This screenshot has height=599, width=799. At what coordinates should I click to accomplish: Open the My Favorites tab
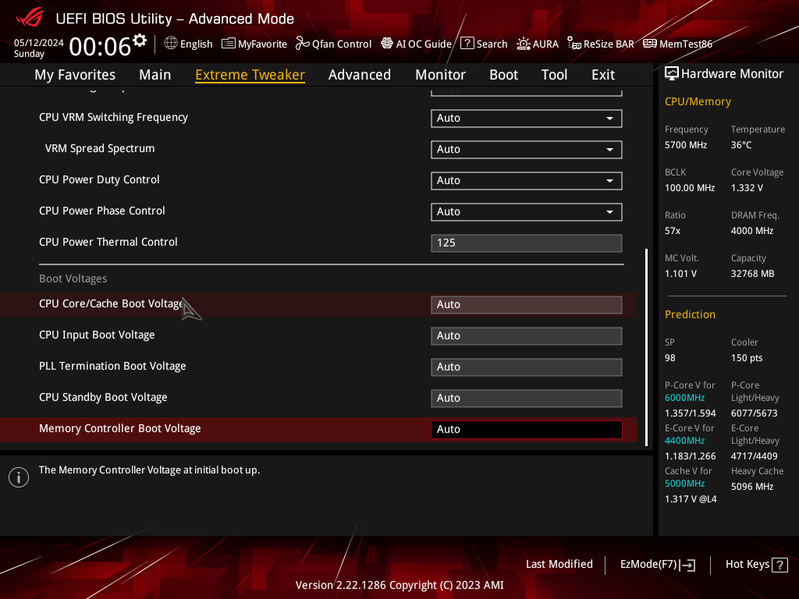click(75, 75)
